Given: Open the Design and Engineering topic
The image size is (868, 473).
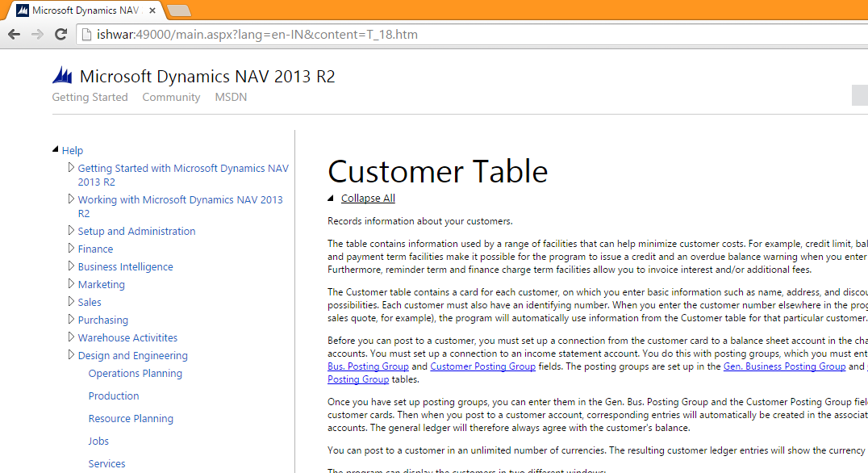Looking at the screenshot, I should 133,356.
